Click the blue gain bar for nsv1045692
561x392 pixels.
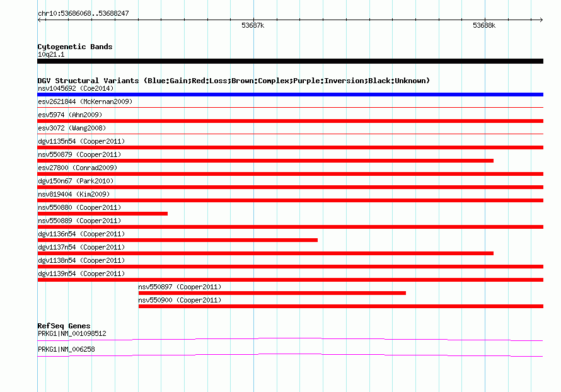point(290,95)
